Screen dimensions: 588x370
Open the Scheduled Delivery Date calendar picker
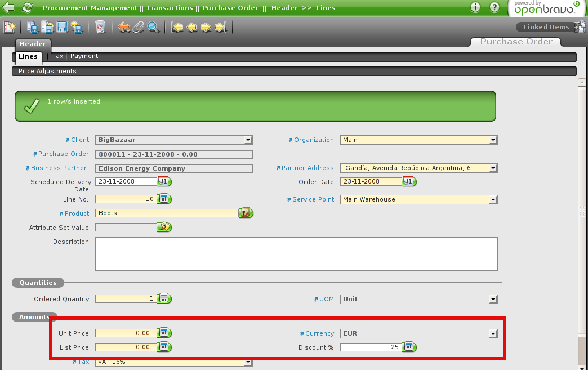pos(164,181)
